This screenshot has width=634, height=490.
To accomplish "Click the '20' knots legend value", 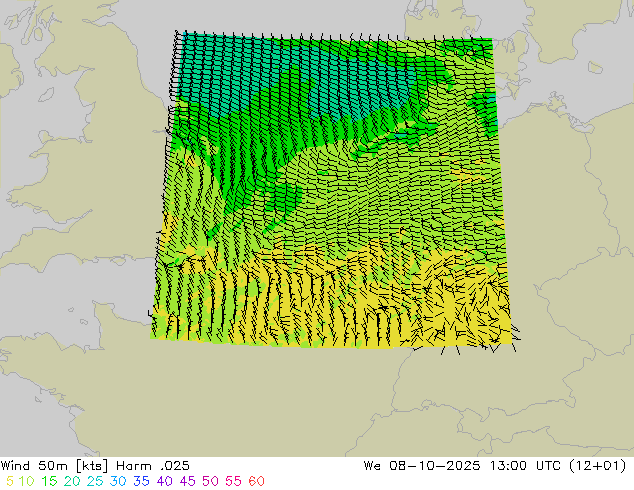I will coord(72,481).
